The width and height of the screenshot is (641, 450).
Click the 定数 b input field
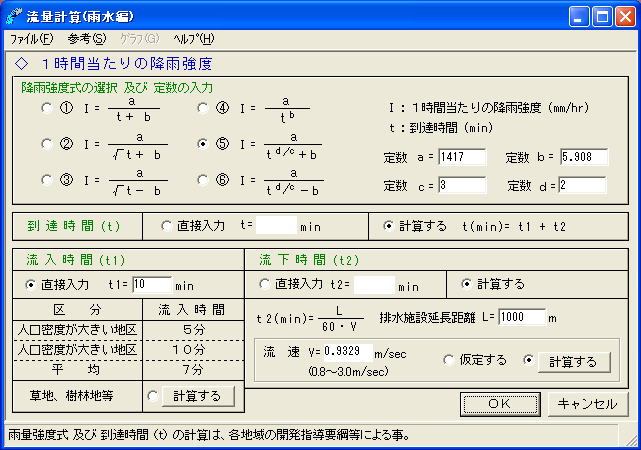(x=583, y=157)
